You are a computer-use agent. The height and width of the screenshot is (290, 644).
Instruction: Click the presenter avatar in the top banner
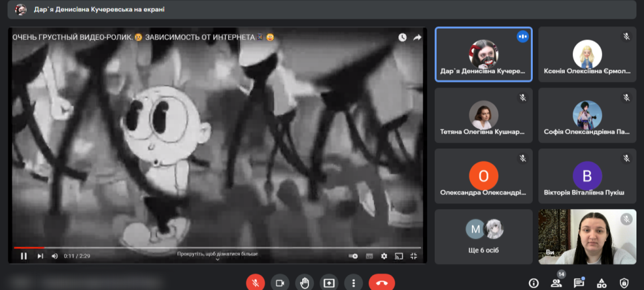coord(21,9)
